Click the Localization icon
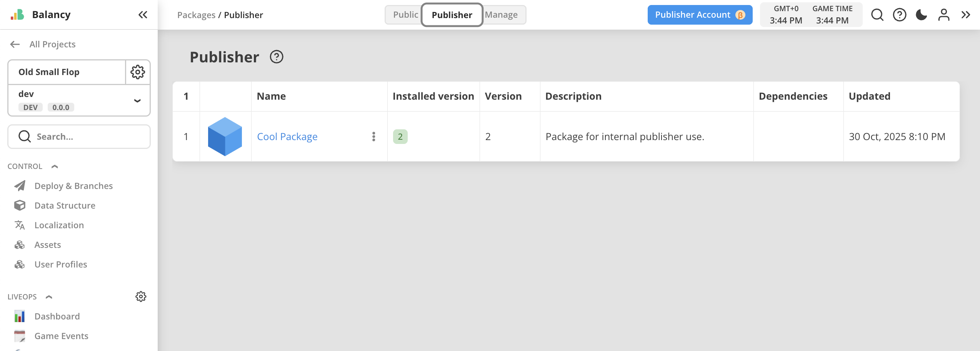Image resolution: width=980 pixels, height=351 pixels. tap(20, 225)
